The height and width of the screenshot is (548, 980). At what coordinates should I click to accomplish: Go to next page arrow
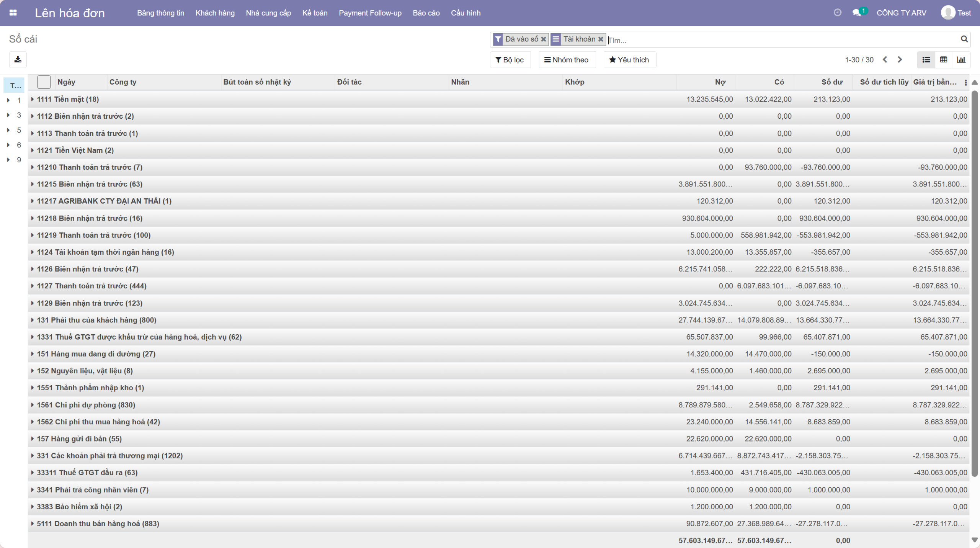(x=900, y=60)
